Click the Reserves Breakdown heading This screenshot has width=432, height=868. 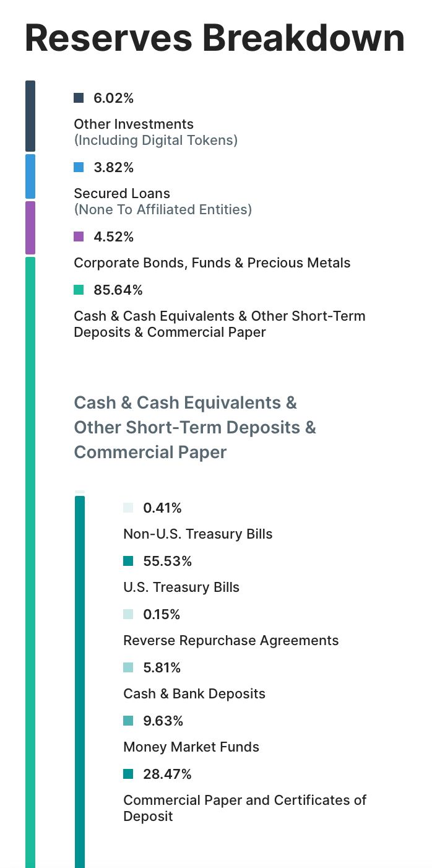click(215, 38)
